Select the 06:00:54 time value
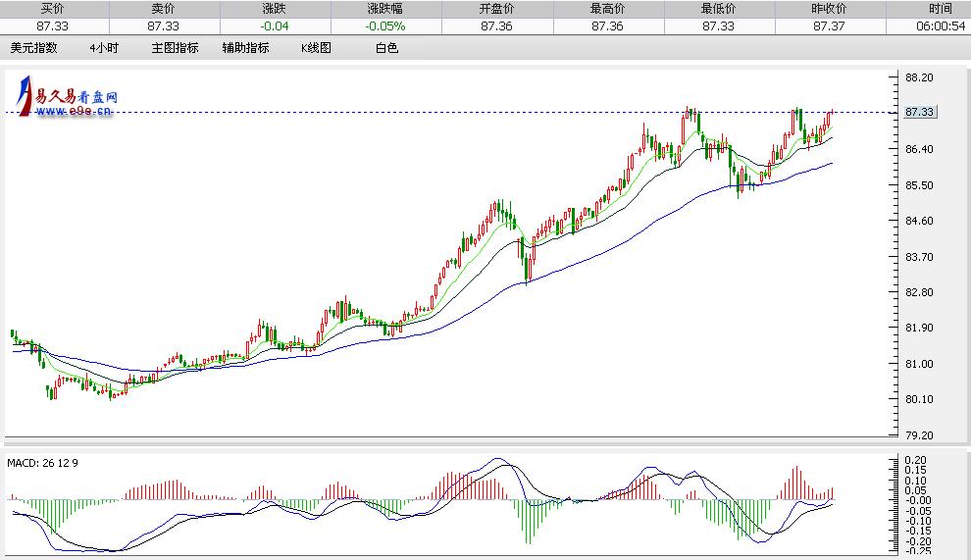971x560 pixels. (x=941, y=26)
